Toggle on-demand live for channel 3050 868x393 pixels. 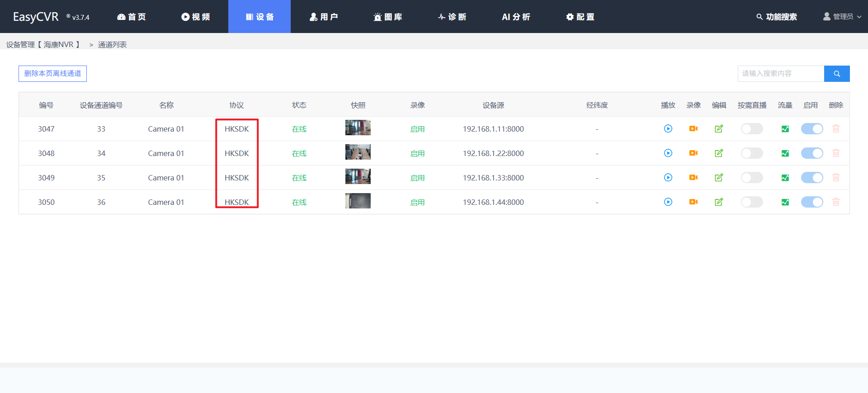click(x=751, y=202)
